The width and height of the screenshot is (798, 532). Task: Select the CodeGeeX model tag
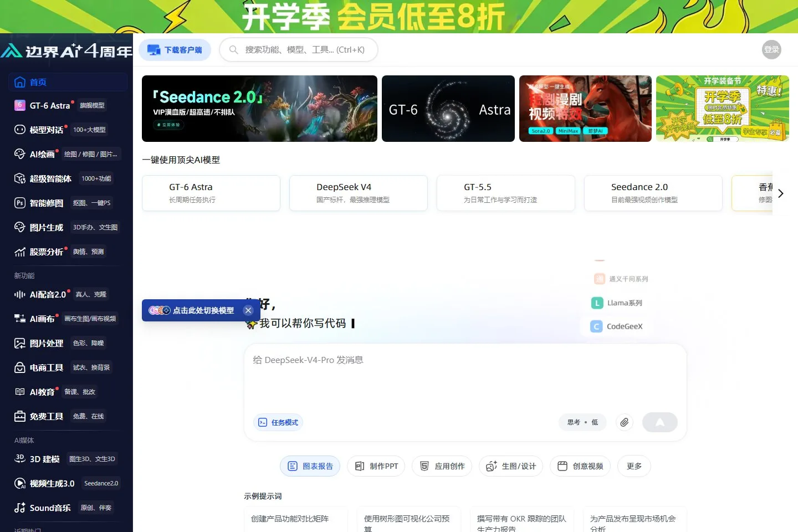617,326
